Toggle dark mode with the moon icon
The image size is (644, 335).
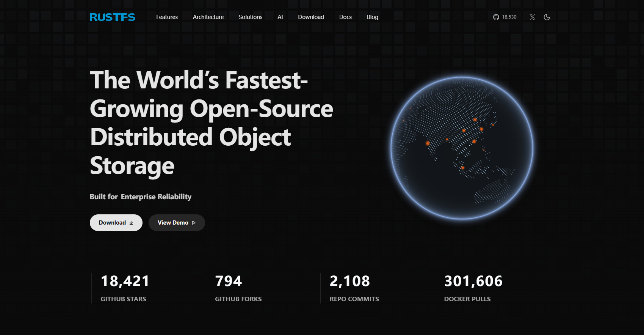(547, 17)
